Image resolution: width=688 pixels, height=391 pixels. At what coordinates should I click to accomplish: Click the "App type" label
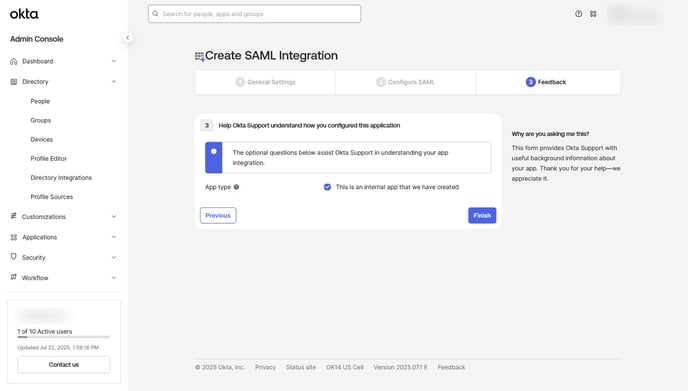point(218,187)
